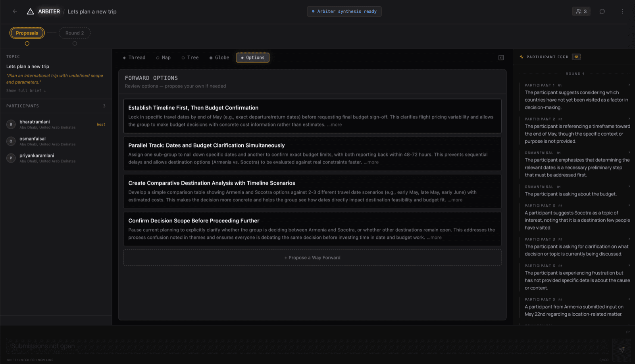The height and width of the screenshot is (364, 635).
Task: Select the Establish Timeline First option card
Action: (312, 116)
